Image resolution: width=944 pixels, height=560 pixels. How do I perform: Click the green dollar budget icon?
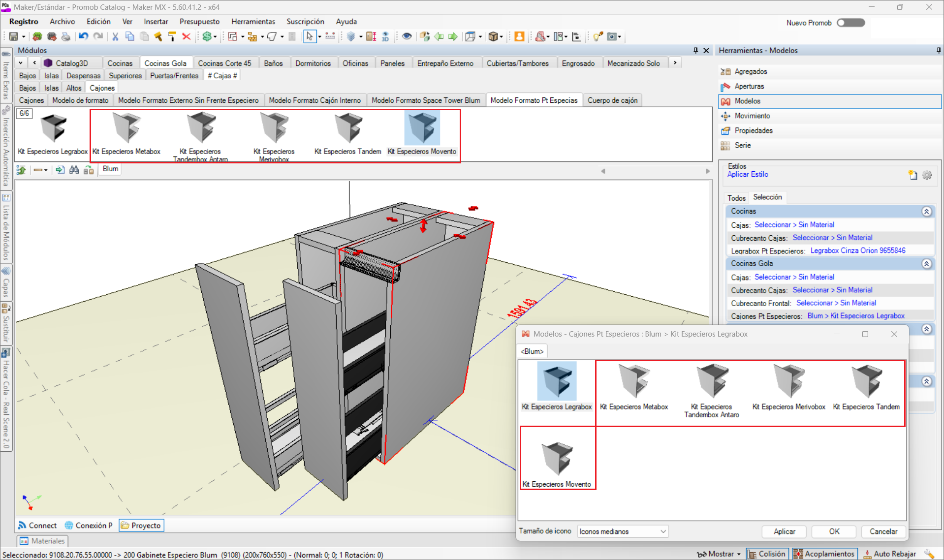pos(207,36)
